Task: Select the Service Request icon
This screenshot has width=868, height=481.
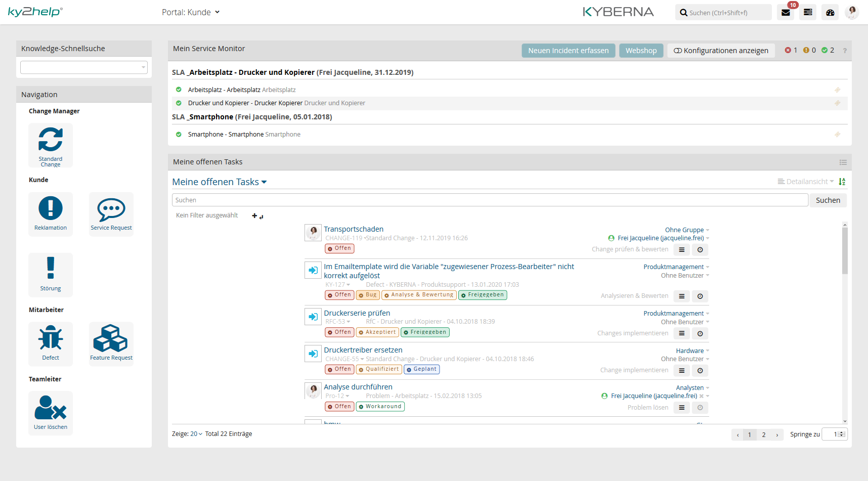Action: [x=111, y=213]
